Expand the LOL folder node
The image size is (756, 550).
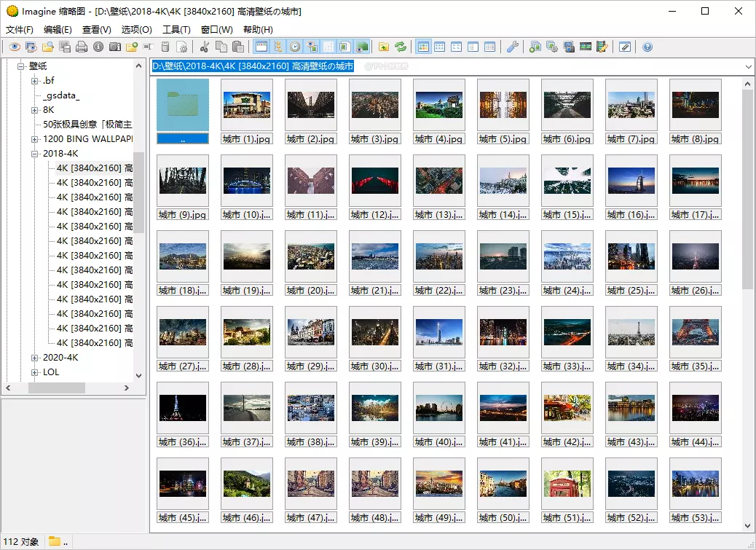[x=34, y=372]
